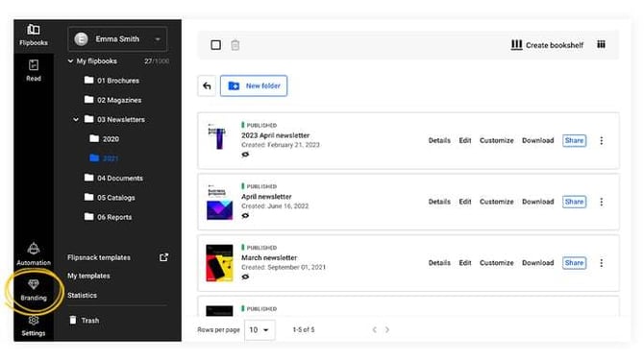Open more options for 2023 April newsletter

(602, 141)
